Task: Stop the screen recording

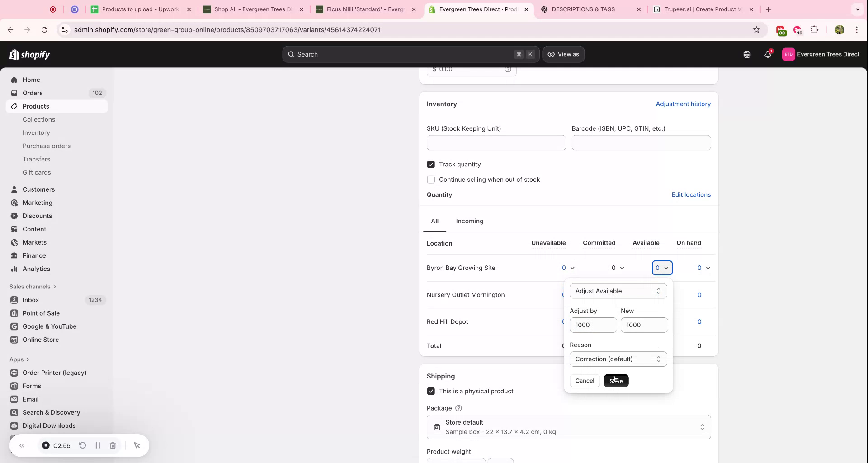Action: [x=46, y=445]
